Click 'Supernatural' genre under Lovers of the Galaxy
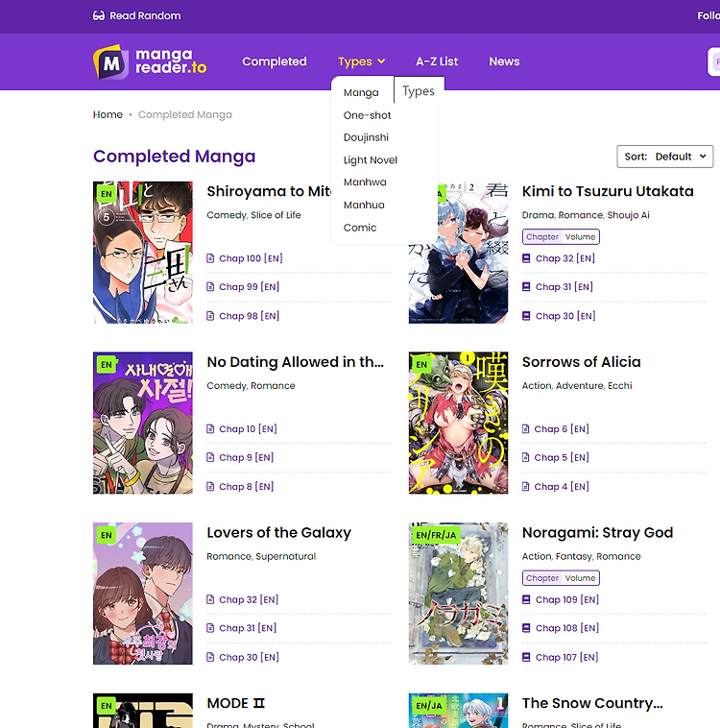The height and width of the screenshot is (728, 720). tap(285, 556)
